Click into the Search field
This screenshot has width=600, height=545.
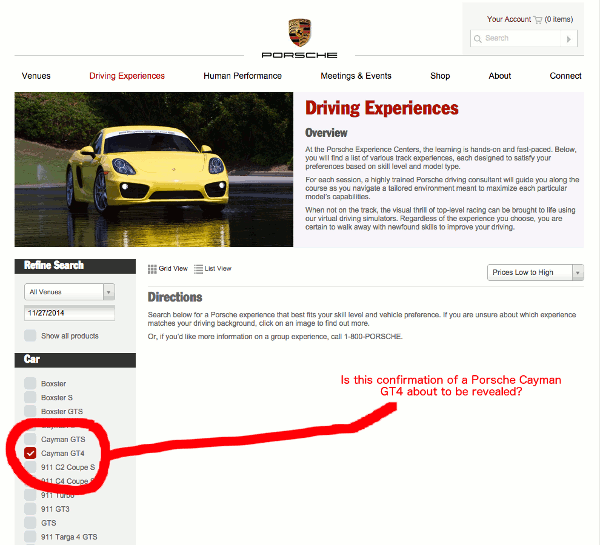point(515,39)
